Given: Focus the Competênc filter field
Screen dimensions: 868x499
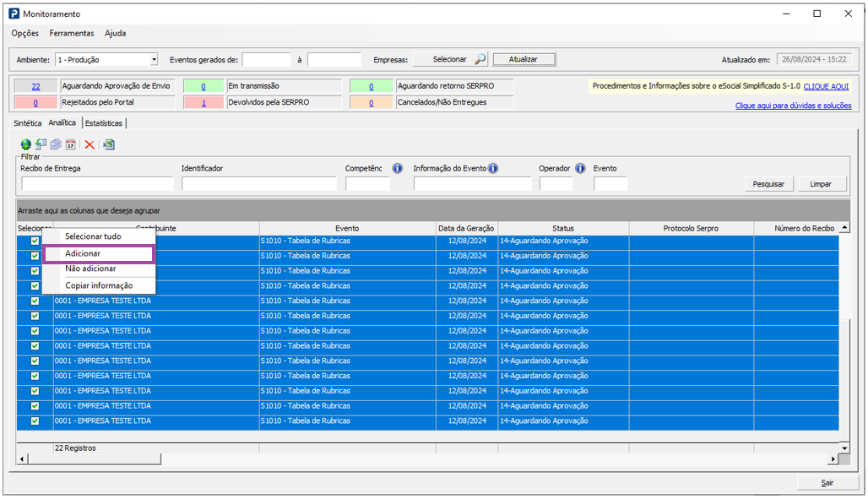Looking at the screenshot, I should (x=367, y=184).
